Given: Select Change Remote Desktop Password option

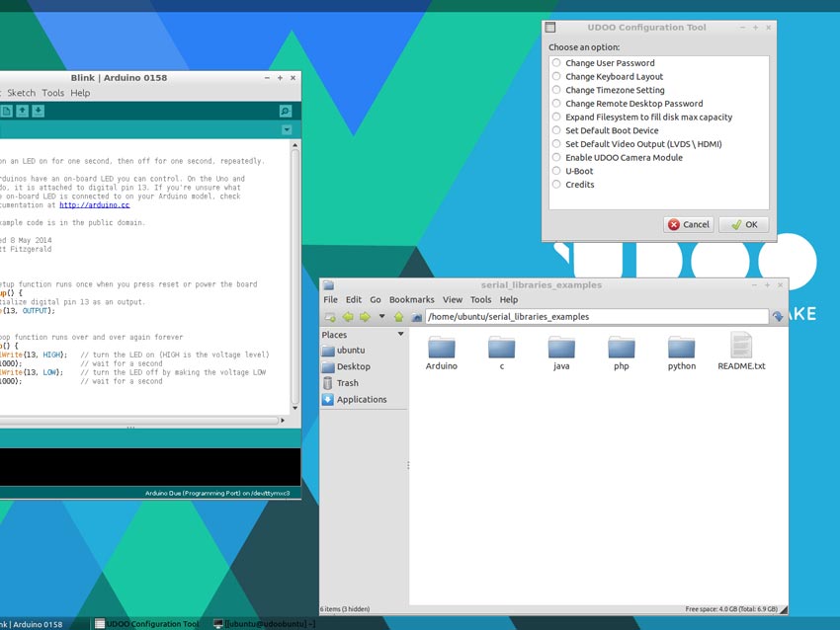Looking at the screenshot, I should click(628, 104).
